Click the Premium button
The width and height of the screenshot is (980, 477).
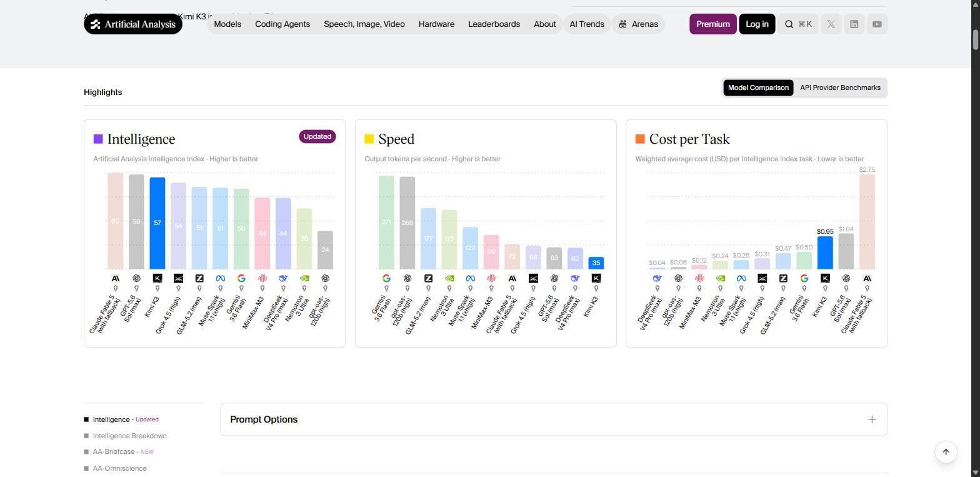pyautogui.click(x=712, y=24)
